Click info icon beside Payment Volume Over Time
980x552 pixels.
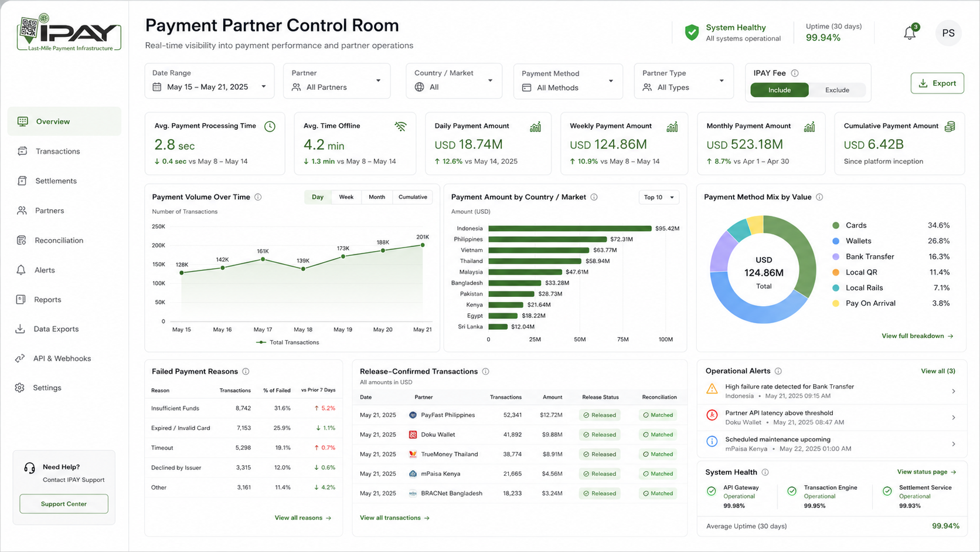(258, 197)
